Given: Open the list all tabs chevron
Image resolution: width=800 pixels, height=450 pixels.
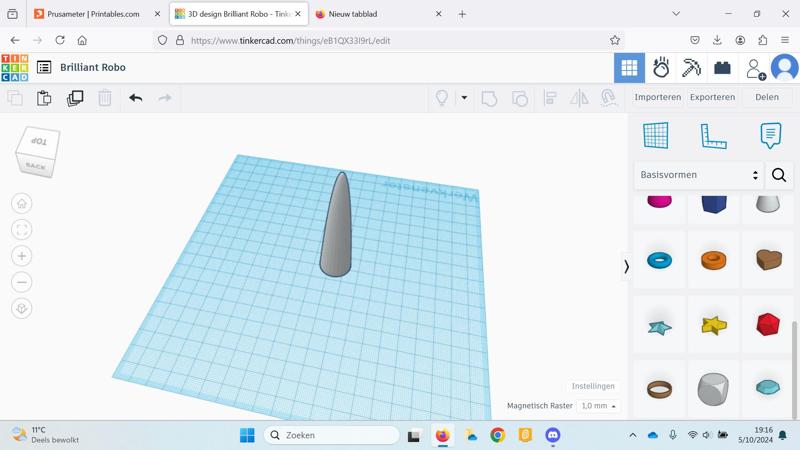Looking at the screenshot, I should (676, 14).
